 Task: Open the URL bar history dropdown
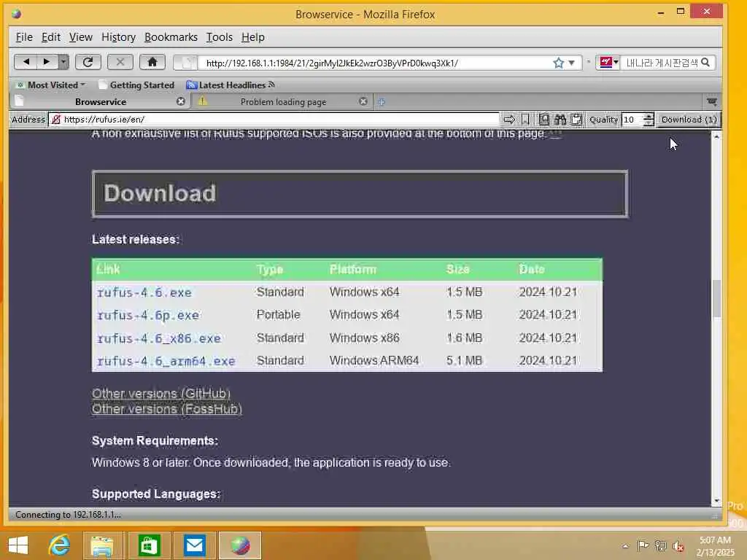click(571, 63)
